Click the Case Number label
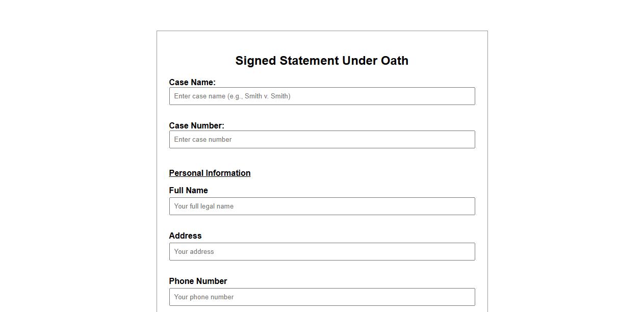The width and height of the screenshot is (644, 312). coord(196,125)
